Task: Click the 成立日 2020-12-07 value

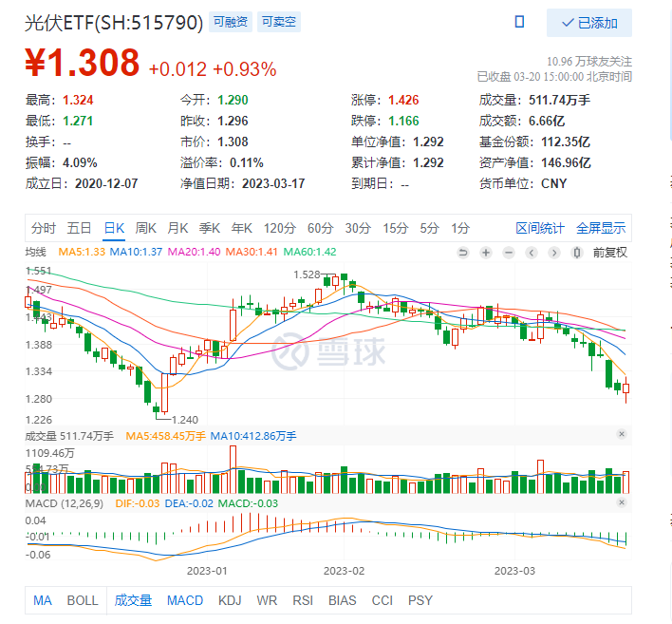Action: pyautogui.click(x=106, y=183)
